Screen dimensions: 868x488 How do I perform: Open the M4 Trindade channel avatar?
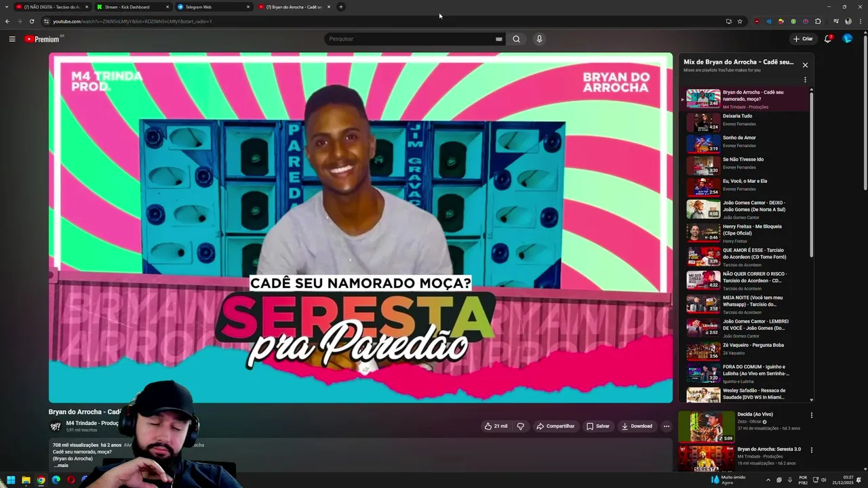pos(56,426)
